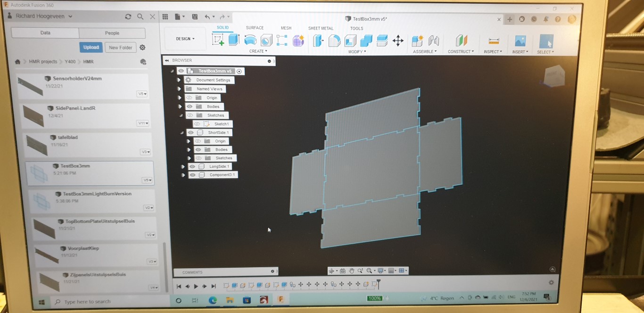Select the Shell tool
This screenshot has width=644, height=313.
tap(350, 41)
